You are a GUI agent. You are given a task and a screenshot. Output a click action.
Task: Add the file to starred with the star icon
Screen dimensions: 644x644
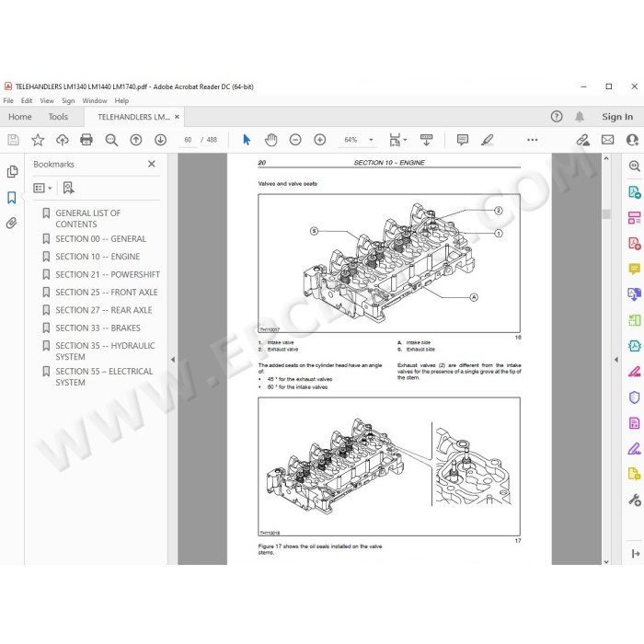pos(38,140)
